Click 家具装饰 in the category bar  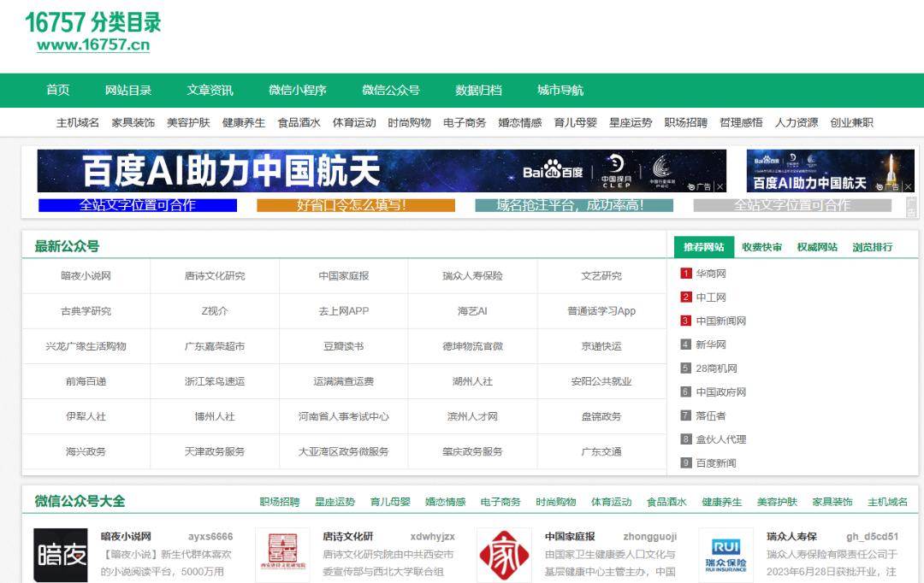tap(133, 122)
